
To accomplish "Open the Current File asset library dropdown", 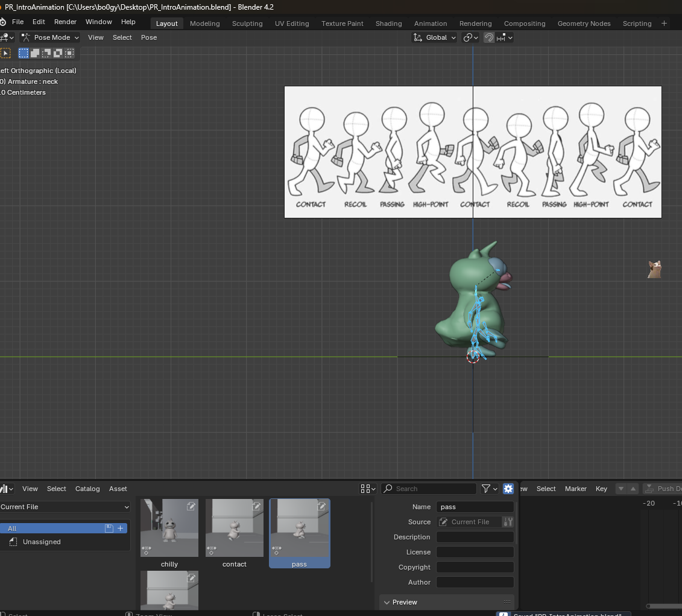I will point(65,507).
